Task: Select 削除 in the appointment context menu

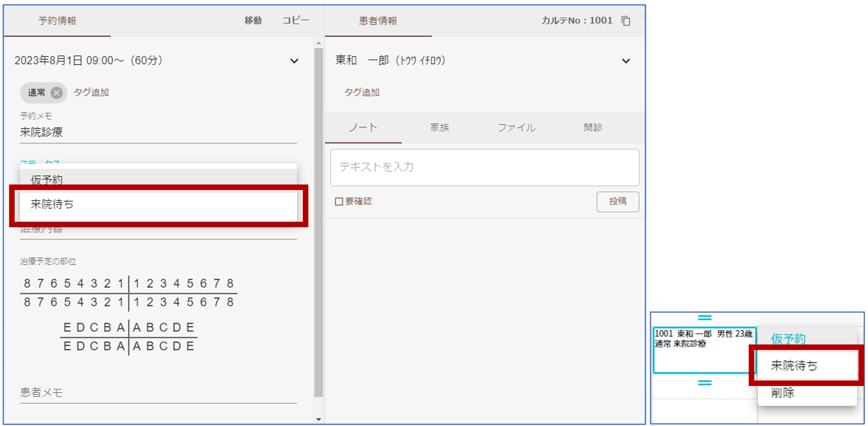Action: (x=783, y=393)
